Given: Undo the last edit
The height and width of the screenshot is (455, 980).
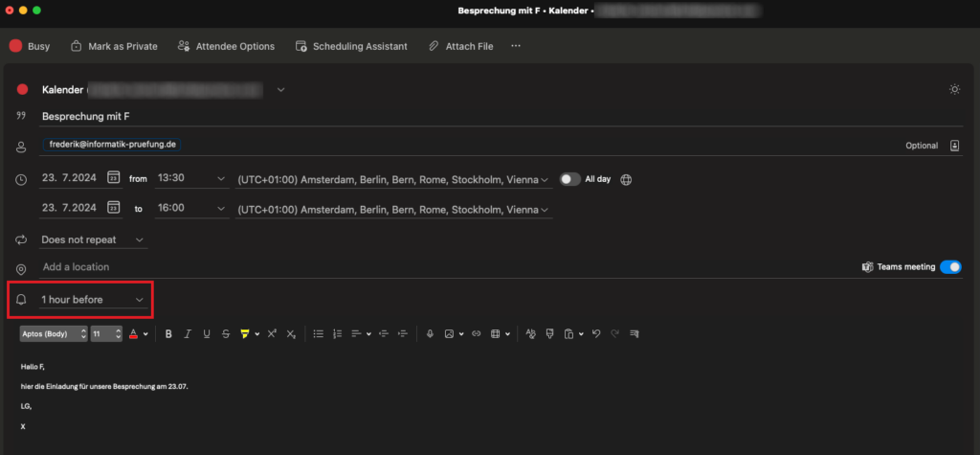Looking at the screenshot, I should pyautogui.click(x=596, y=333).
